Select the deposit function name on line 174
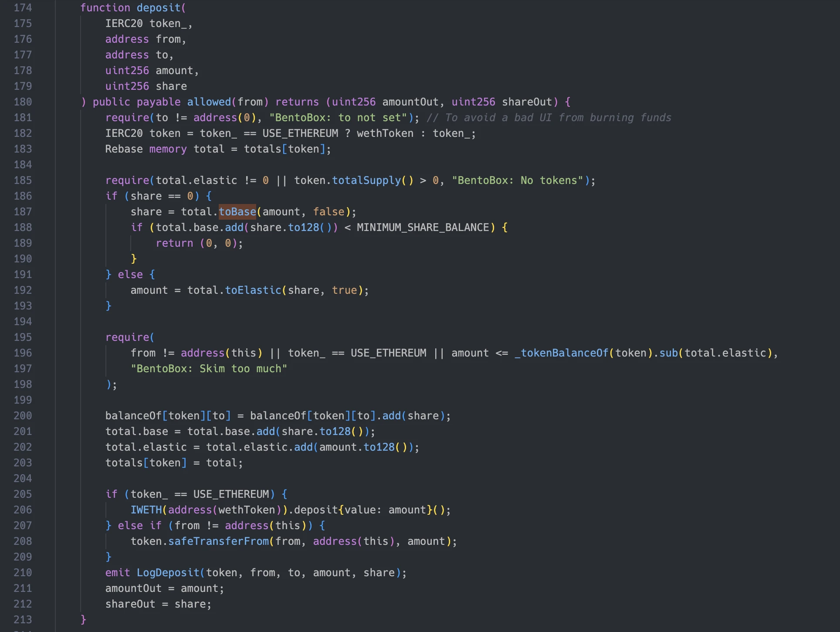 159,7
